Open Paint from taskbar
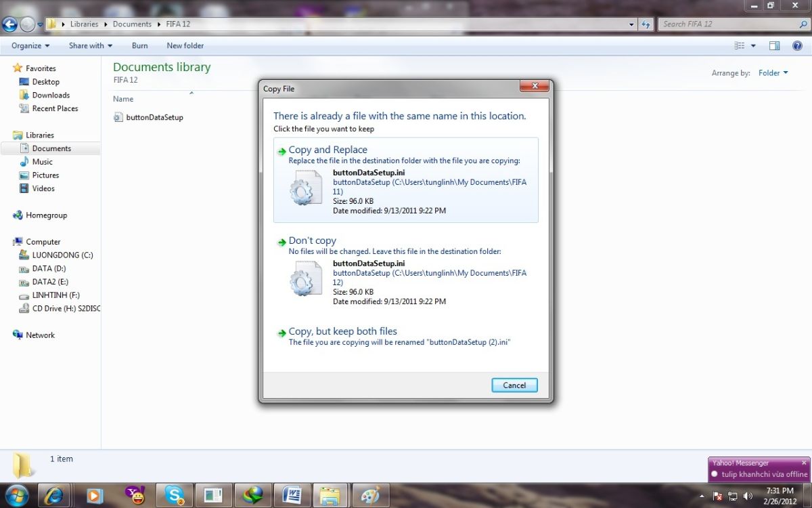 pos(371,495)
